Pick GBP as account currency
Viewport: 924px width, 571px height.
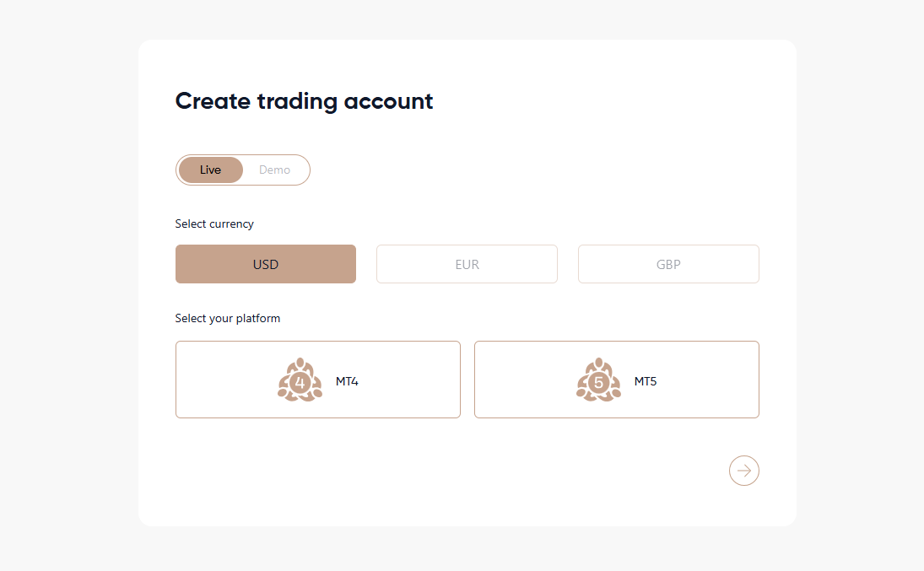[668, 264]
